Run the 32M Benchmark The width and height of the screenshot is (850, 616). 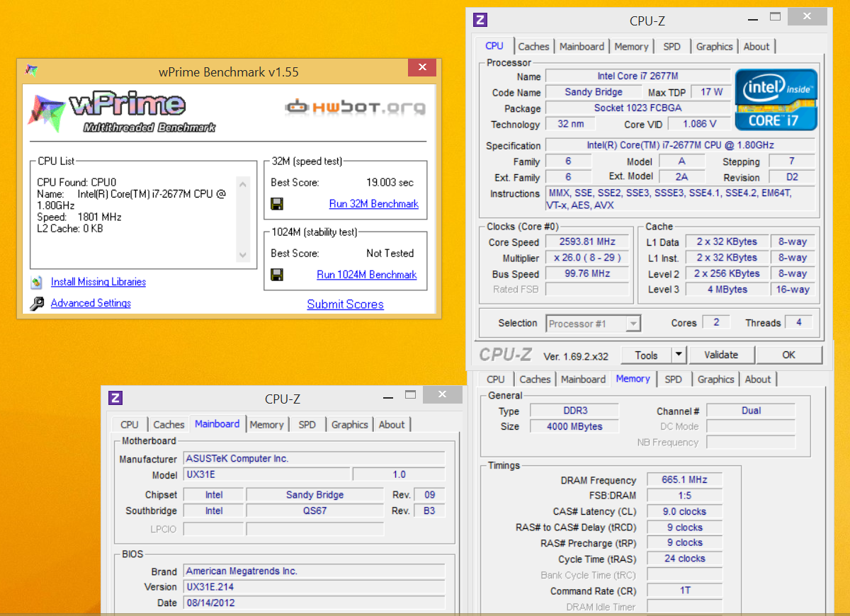(373, 204)
